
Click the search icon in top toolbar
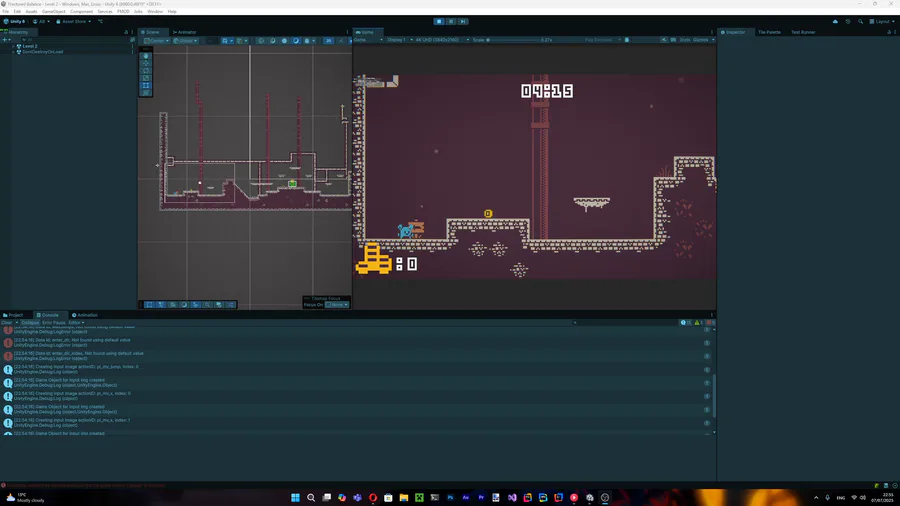tap(860, 21)
